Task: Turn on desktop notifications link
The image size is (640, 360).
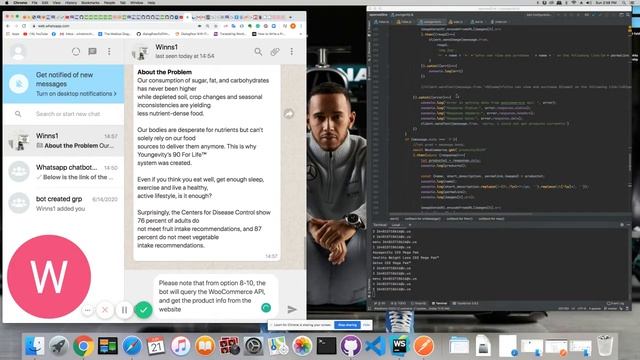Action: click(76, 94)
